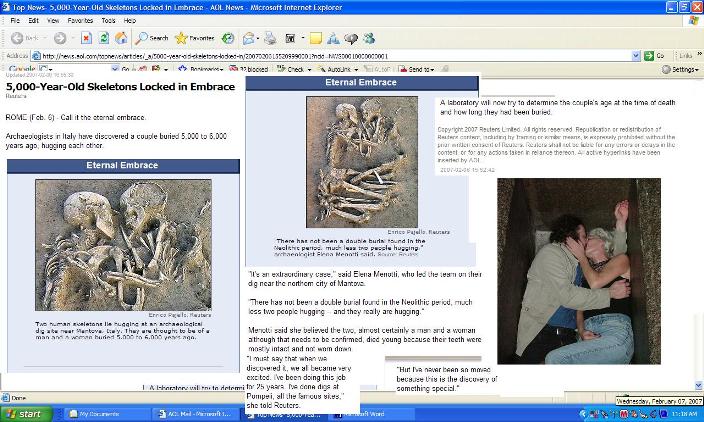Viewport: 704px width, 422px height.
Task: Open the Search toolbar button
Action: point(152,38)
